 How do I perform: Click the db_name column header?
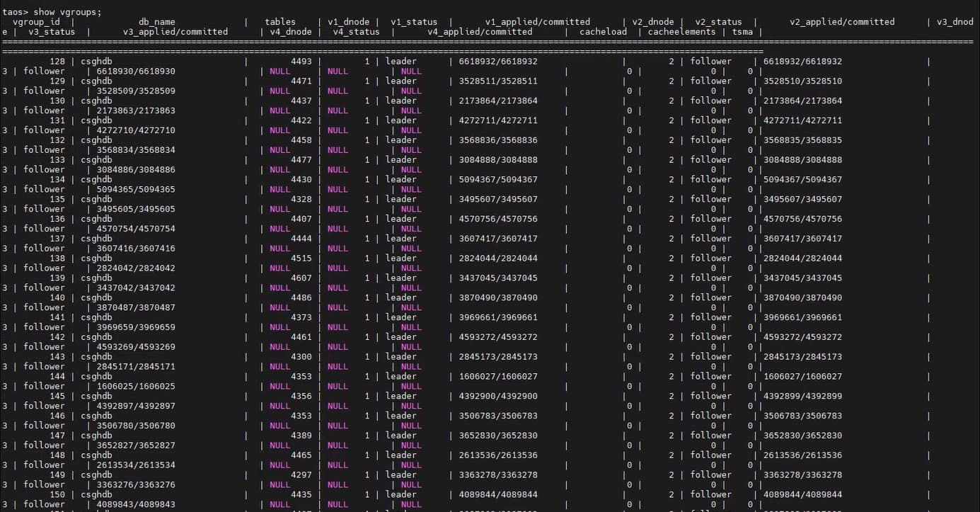tap(157, 22)
